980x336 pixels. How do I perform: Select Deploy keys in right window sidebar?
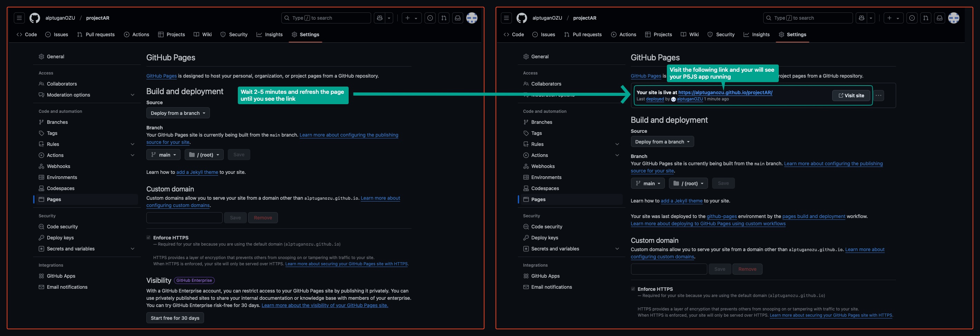point(571,238)
